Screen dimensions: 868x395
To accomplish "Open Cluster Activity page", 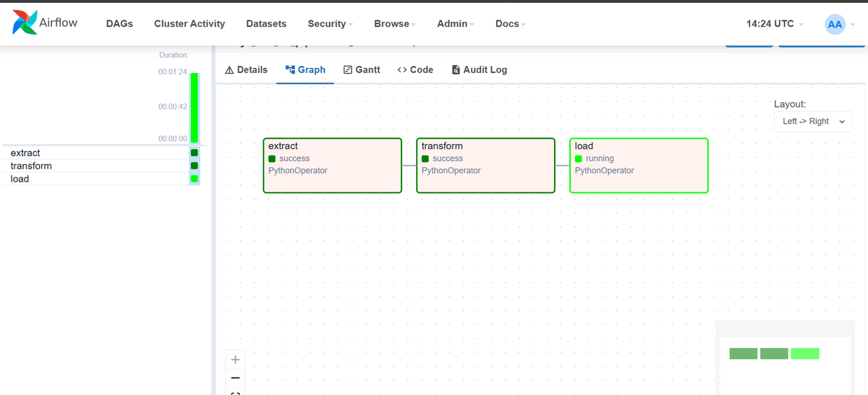I will tap(190, 24).
